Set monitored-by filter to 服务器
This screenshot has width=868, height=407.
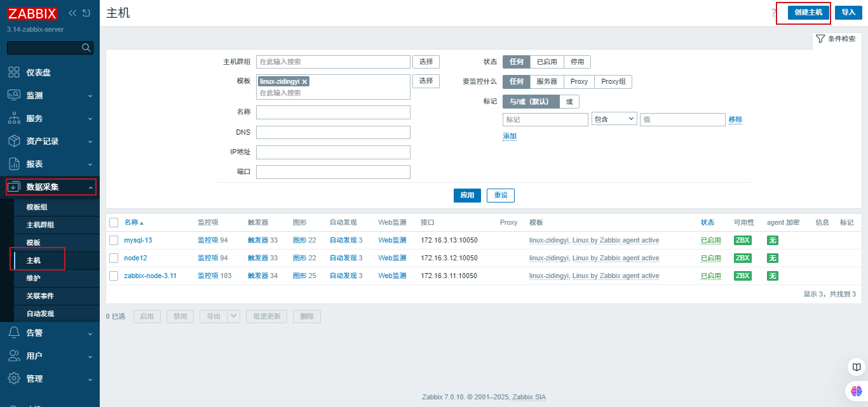(x=546, y=82)
